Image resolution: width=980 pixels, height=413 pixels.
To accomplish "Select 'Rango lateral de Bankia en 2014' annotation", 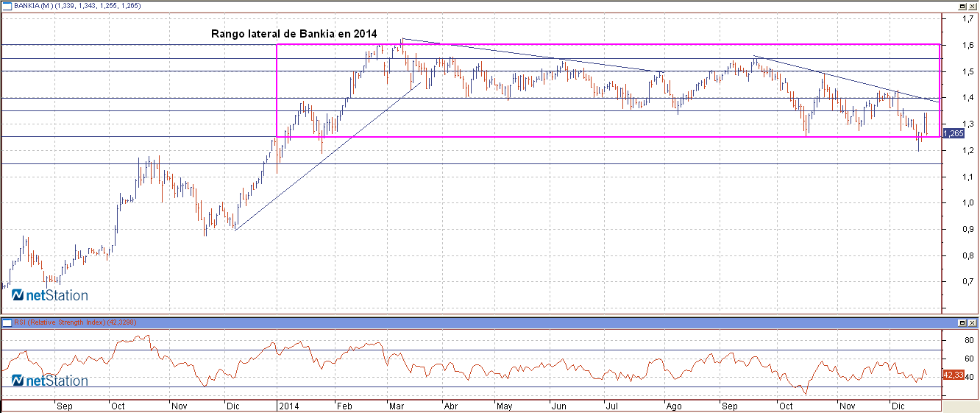I will click(x=294, y=34).
